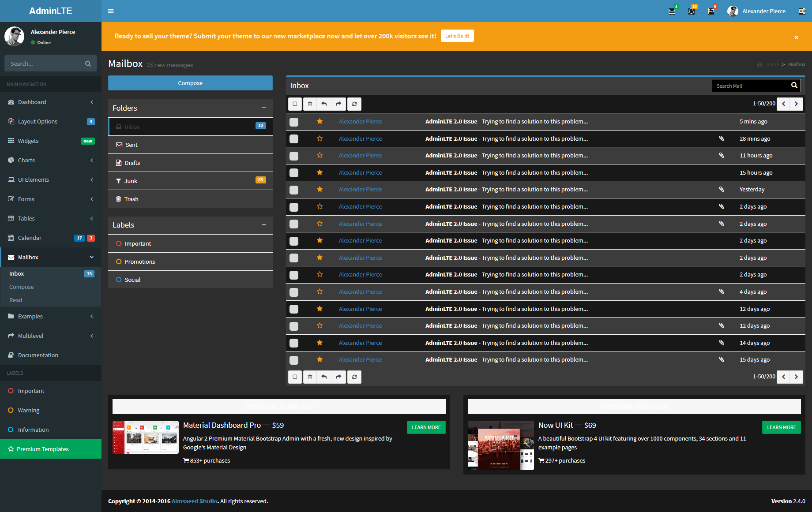Click the top reply arrow icon in toolbar

pos(324,104)
